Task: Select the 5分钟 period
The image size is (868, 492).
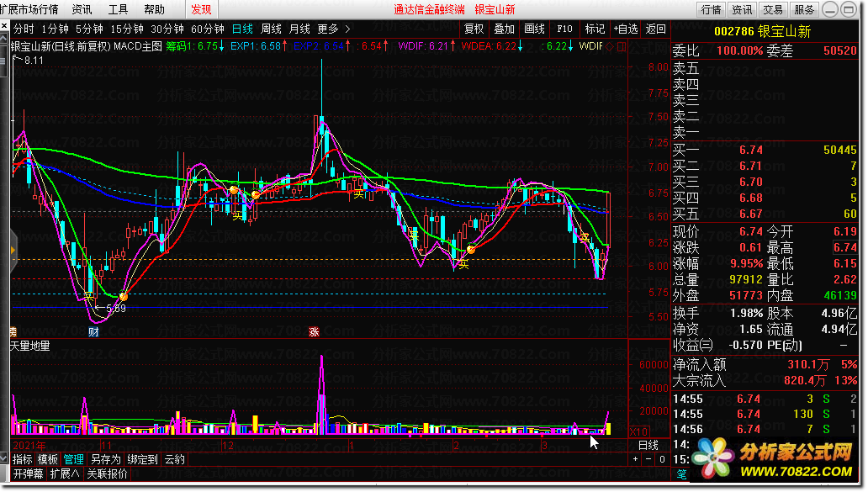Action: point(89,29)
